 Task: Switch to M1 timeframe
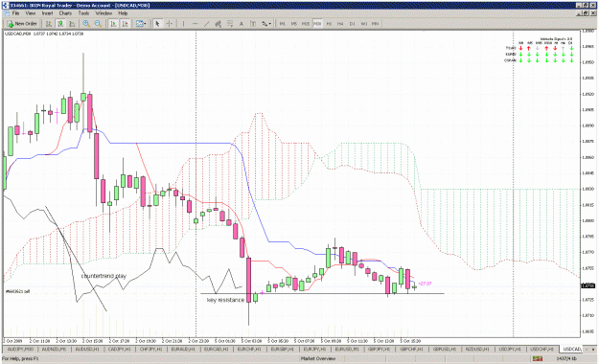coord(283,24)
